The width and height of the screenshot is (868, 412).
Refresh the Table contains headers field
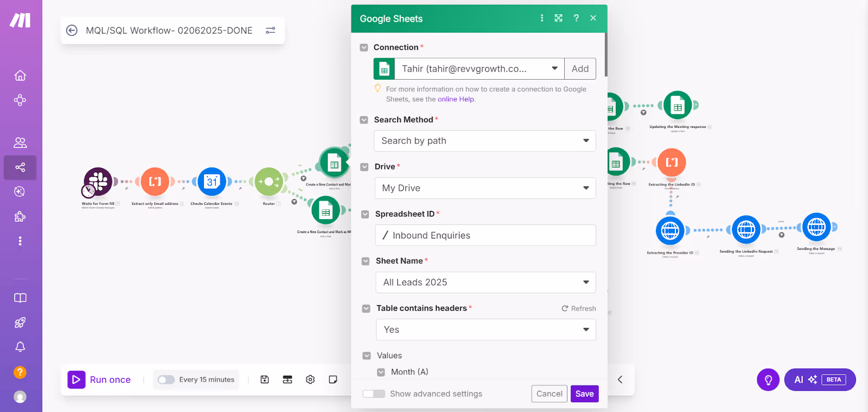click(579, 308)
